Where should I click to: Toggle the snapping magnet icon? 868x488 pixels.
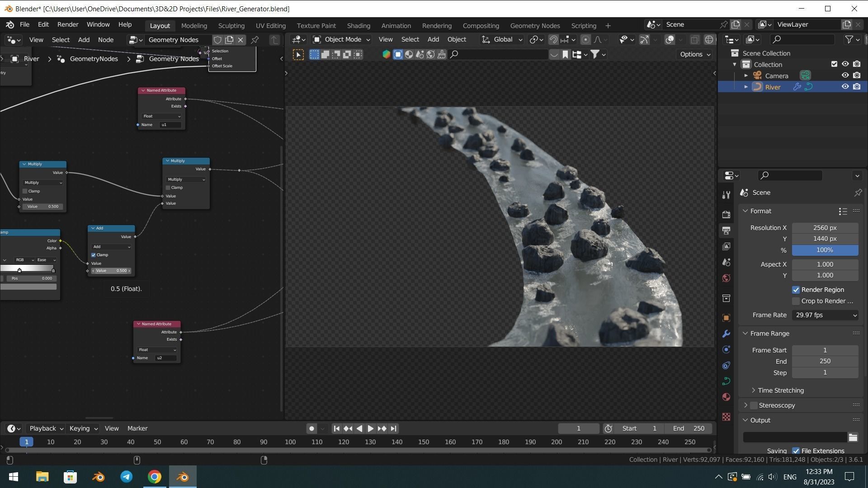point(553,40)
